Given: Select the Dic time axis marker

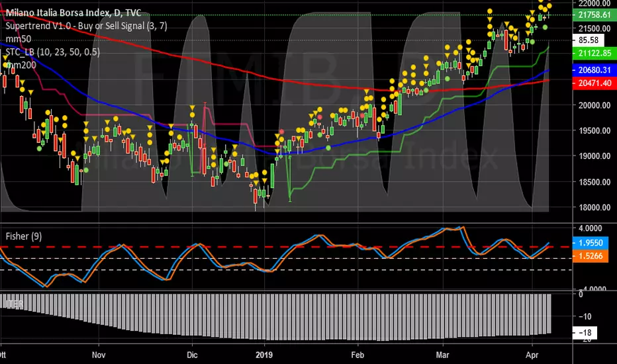Looking at the screenshot, I should [x=192, y=355].
